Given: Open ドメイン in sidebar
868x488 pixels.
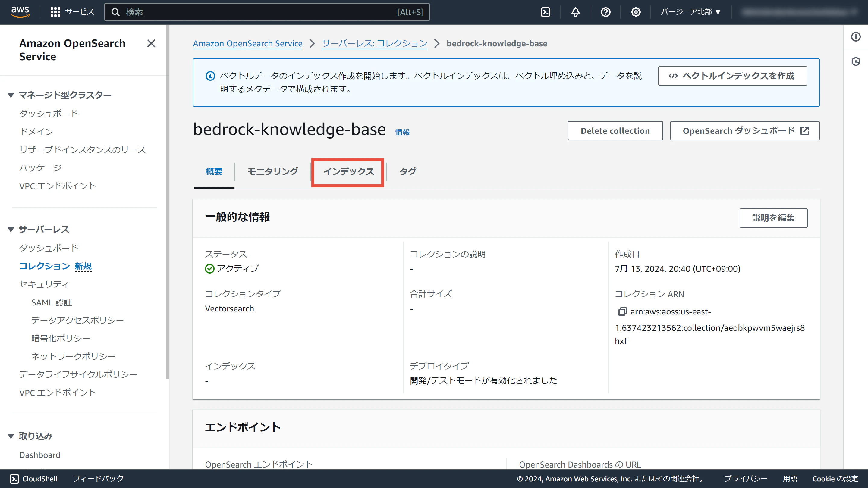Looking at the screenshot, I should click(x=36, y=132).
